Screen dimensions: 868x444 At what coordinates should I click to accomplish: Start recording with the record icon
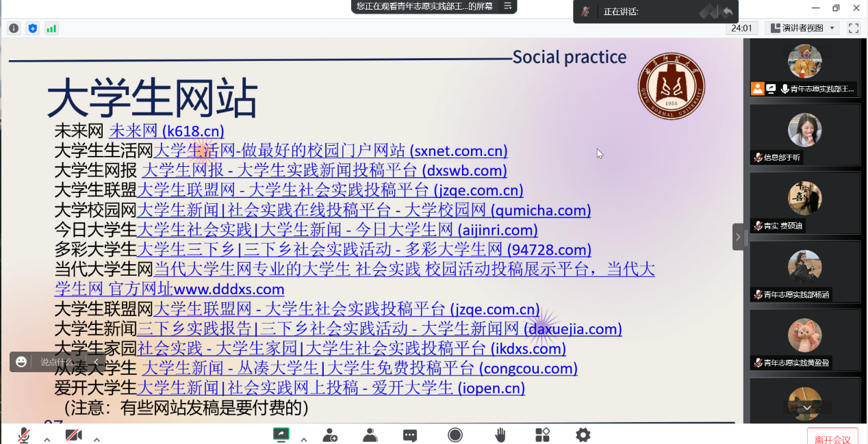[x=455, y=435]
